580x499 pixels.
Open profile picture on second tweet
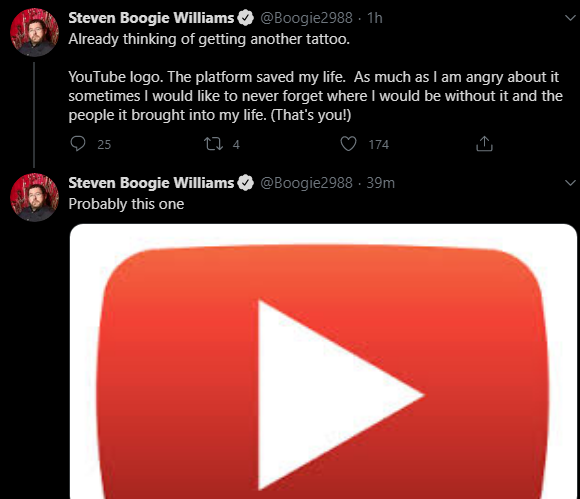pyautogui.click(x=34, y=198)
